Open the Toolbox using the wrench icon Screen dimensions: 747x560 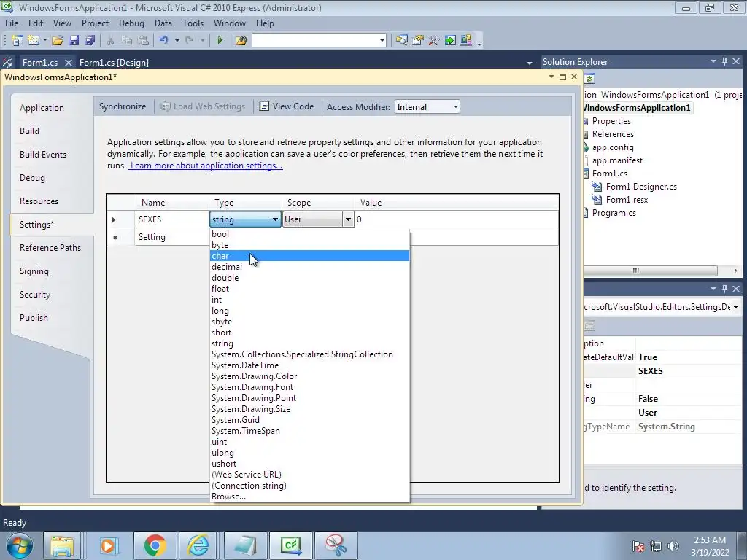[433, 41]
